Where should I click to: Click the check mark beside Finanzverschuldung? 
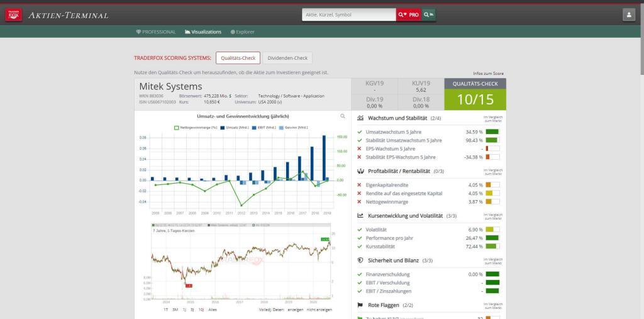(x=360, y=274)
